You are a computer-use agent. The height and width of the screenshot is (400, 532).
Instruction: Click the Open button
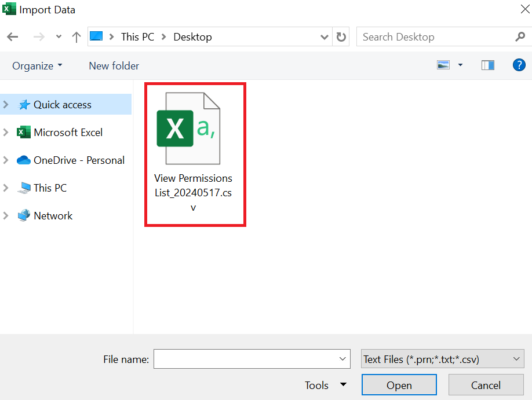(x=399, y=385)
